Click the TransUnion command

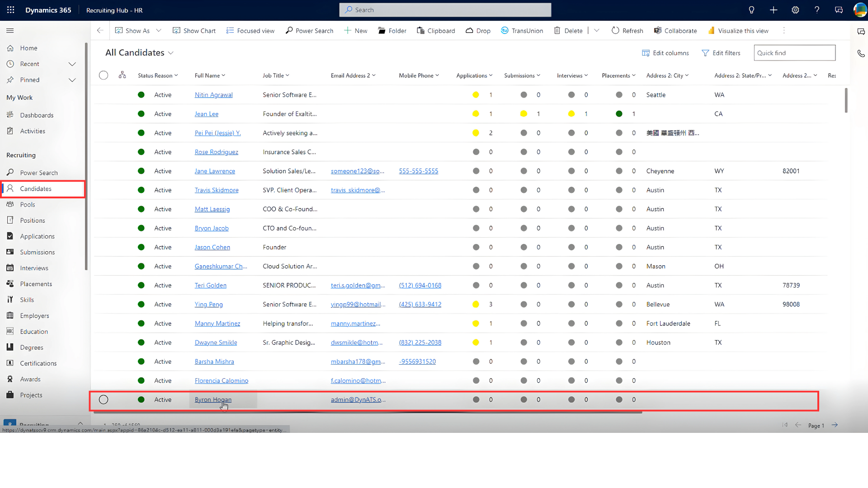[522, 31]
